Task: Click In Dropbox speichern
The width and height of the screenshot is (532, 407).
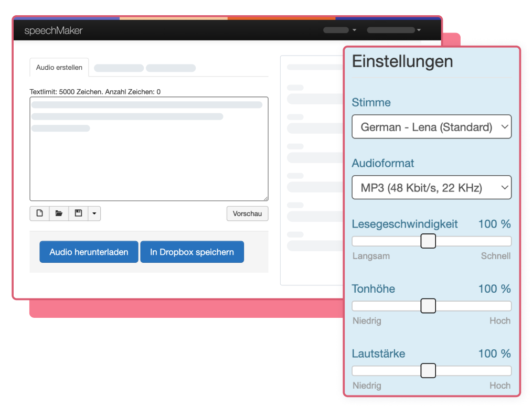Action: tap(192, 252)
